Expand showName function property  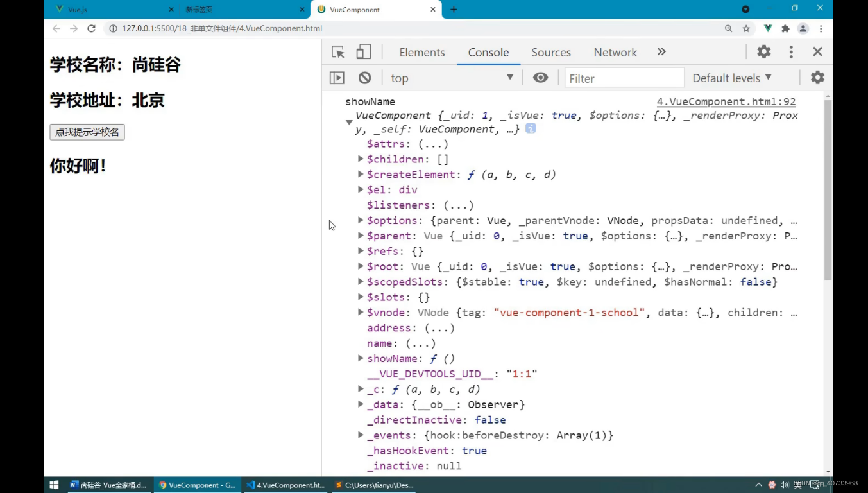(x=361, y=358)
